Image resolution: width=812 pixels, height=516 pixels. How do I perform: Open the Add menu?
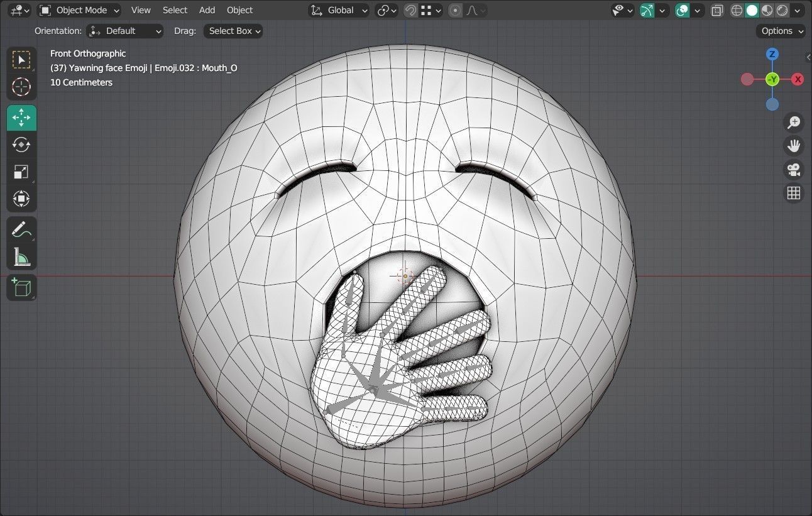[207, 10]
